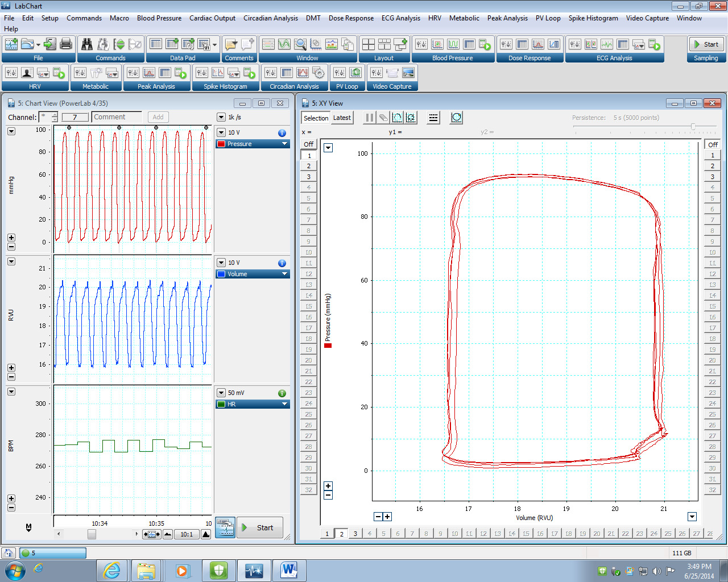Click the Pressure channel info icon

(x=282, y=132)
